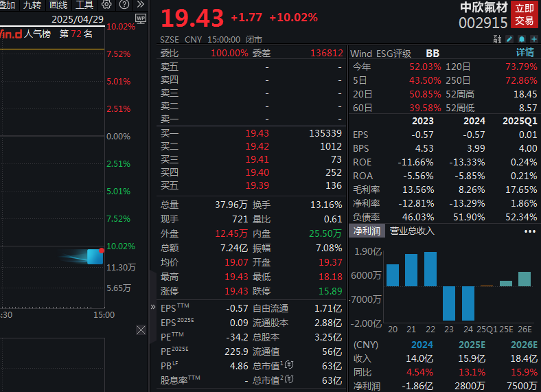Click the 内盘 value 25.50万
Viewport: 541px width, 392px height.
coord(325,233)
